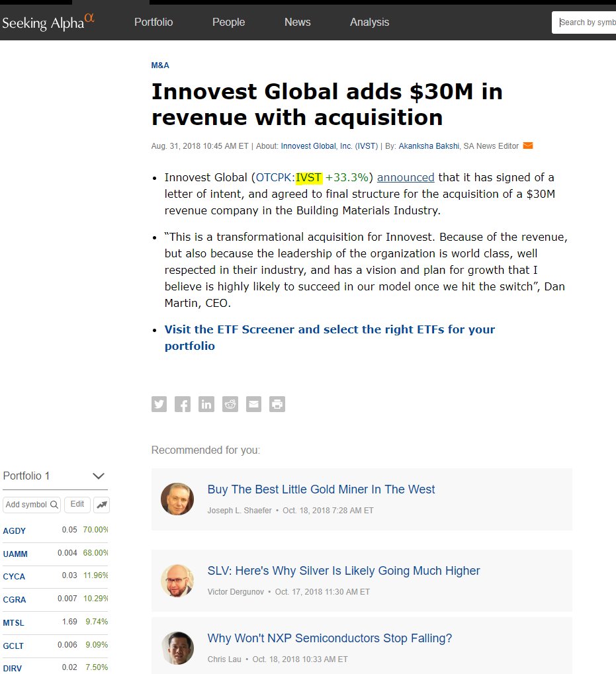Click Chris Lau avatar
The height and width of the screenshot is (674, 616).
pos(177,648)
